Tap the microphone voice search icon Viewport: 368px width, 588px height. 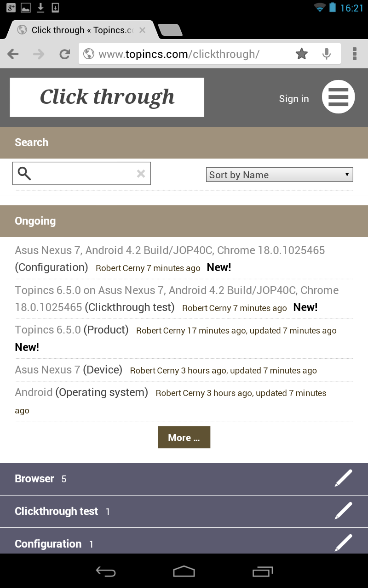pyautogui.click(x=327, y=54)
